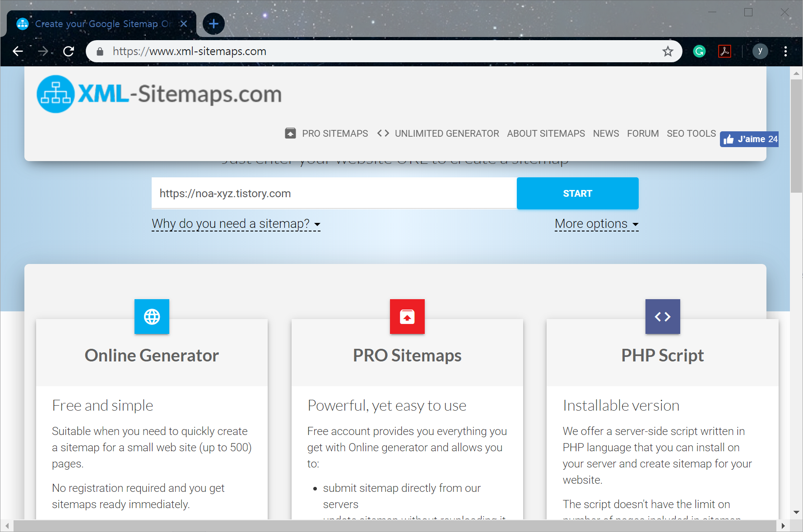Open the ABOUT SITEMAPS menu item
Image resolution: width=803 pixels, height=532 pixels.
(546, 134)
